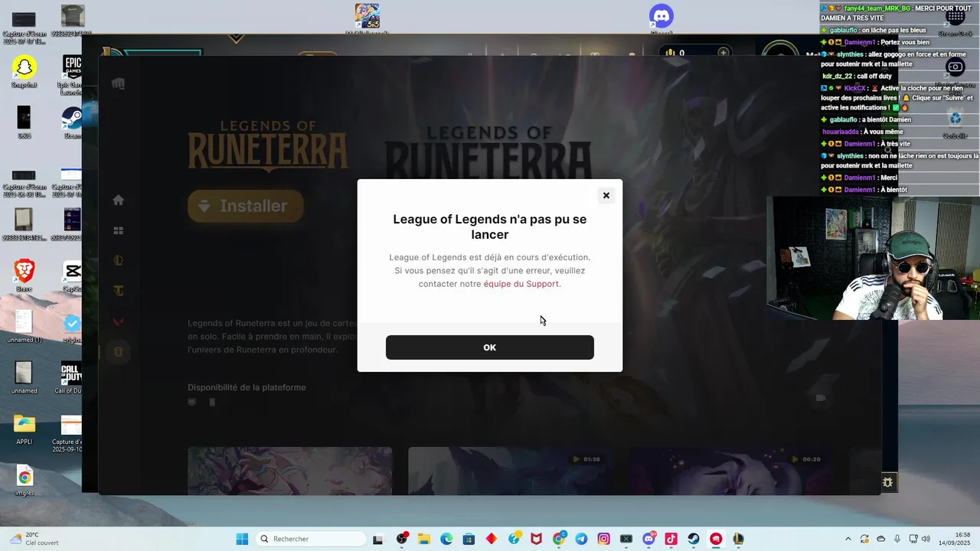Image resolution: width=980 pixels, height=551 pixels.
Task: Select the League of Legends sidebar icon
Action: tap(118, 260)
